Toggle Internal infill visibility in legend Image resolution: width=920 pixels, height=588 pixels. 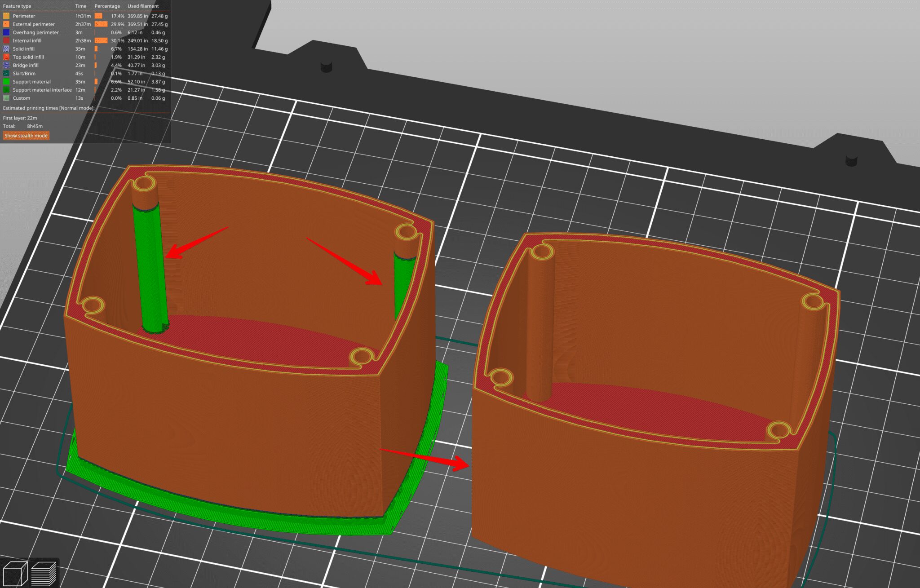(85, 40)
